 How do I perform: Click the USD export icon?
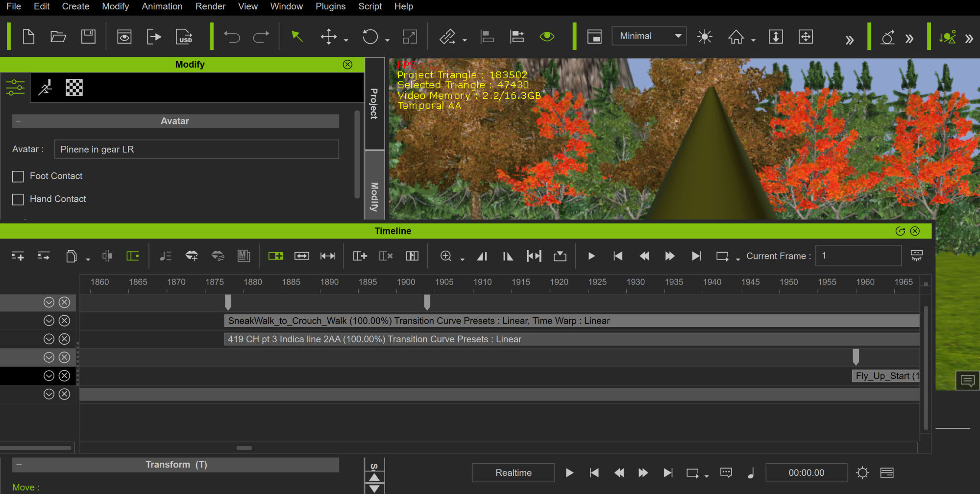[x=184, y=37]
